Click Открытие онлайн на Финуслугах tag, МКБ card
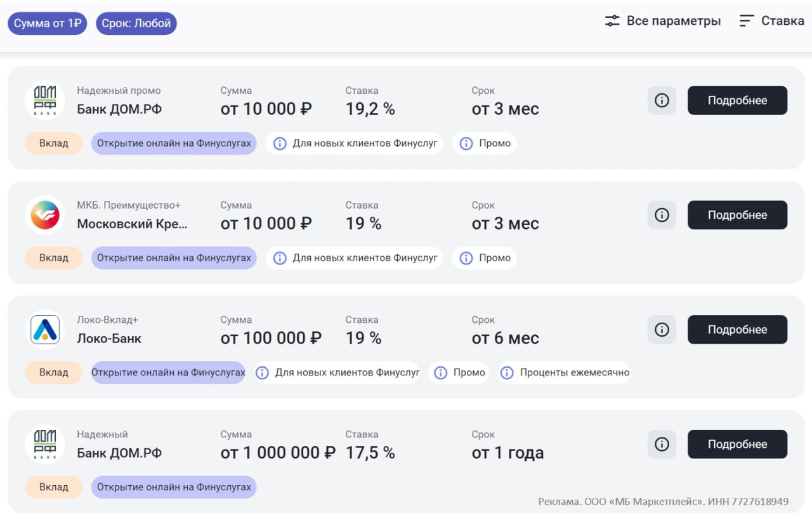 pyautogui.click(x=174, y=258)
